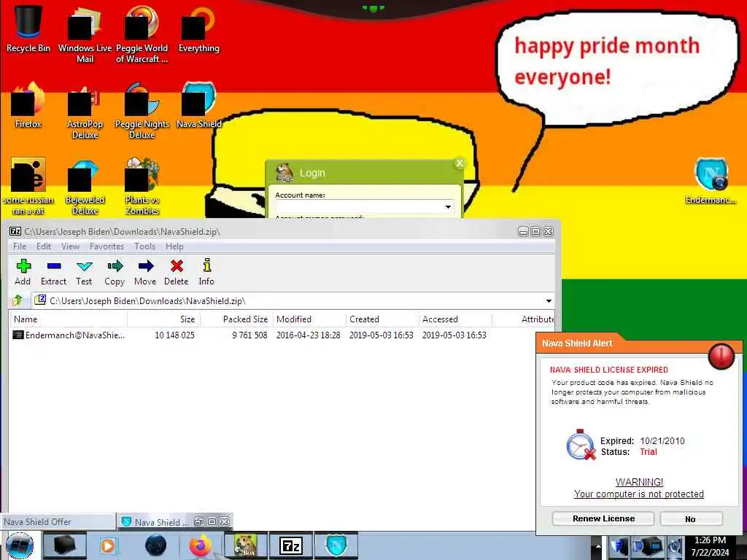Click the packed size value 9 761 508
The width and height of the screenshot is (747, 560).
pyautogui.click(x=249, y=335)
